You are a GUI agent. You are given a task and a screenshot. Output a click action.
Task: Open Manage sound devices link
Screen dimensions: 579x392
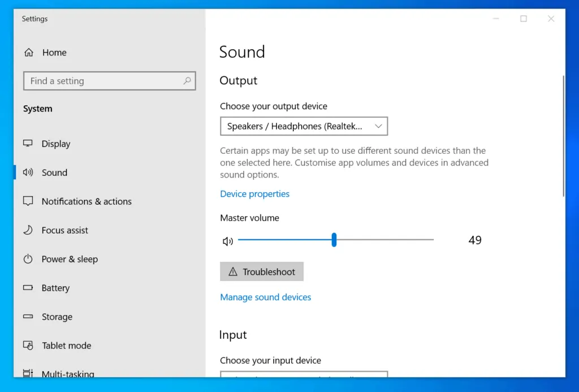(x=265, y=297)
